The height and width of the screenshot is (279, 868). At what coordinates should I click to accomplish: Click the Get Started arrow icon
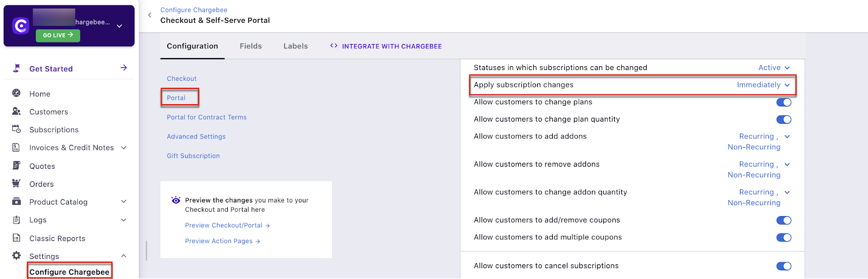124,68
